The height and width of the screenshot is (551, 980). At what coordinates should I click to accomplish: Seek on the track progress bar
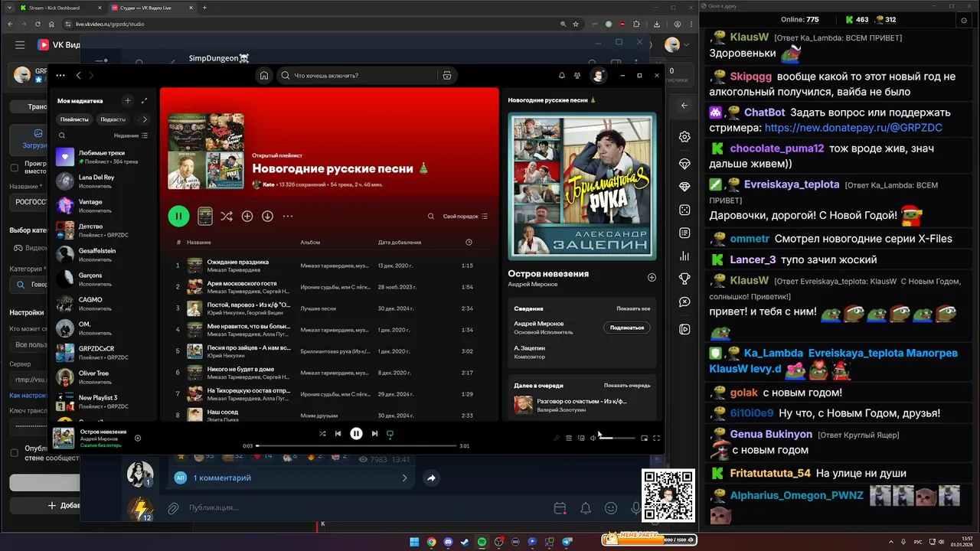point(356,445)
